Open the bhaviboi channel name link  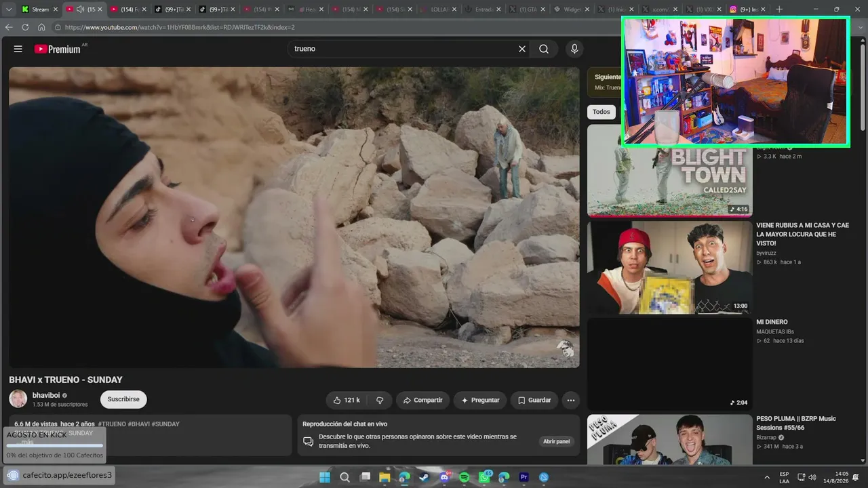click(46, 395)
